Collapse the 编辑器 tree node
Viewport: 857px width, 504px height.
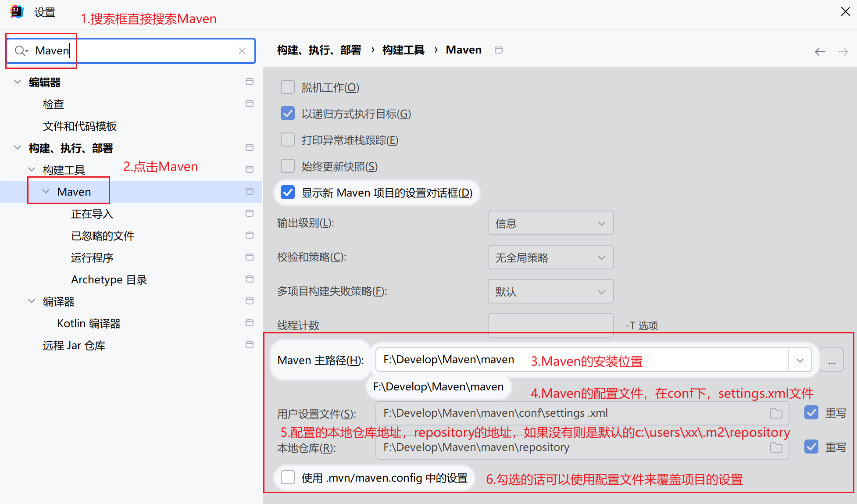(x=18, y=82)
